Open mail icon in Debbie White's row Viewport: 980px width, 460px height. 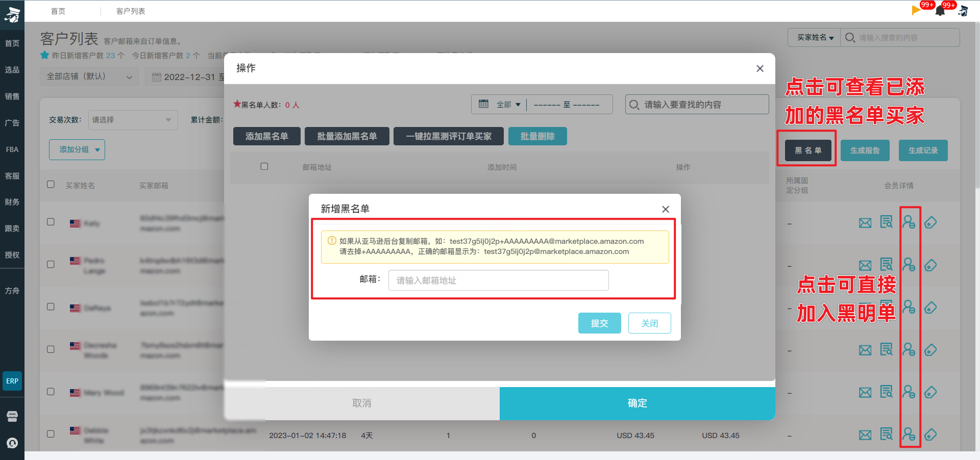click(x=865, y=435)
